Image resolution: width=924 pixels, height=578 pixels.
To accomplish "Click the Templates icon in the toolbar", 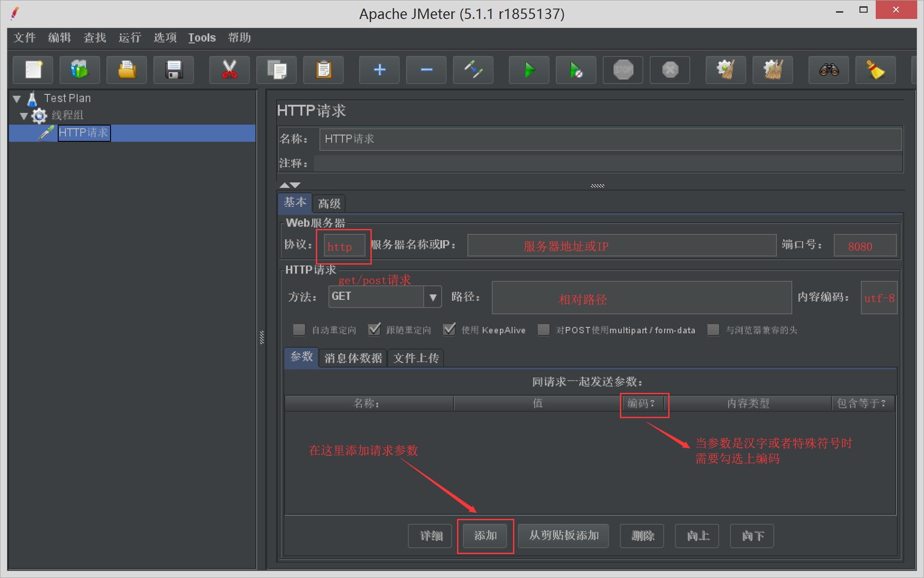I will click(x=79, y=70).
